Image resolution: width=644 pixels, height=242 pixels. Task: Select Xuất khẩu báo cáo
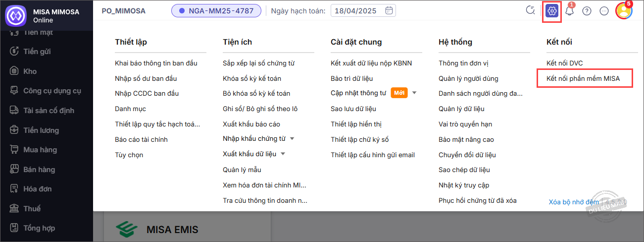click(x=251, y=124)
